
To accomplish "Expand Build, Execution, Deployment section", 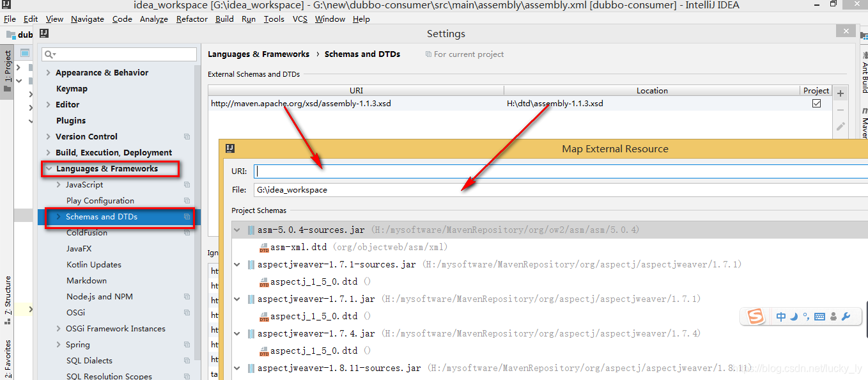I will (x=49, y=153).
